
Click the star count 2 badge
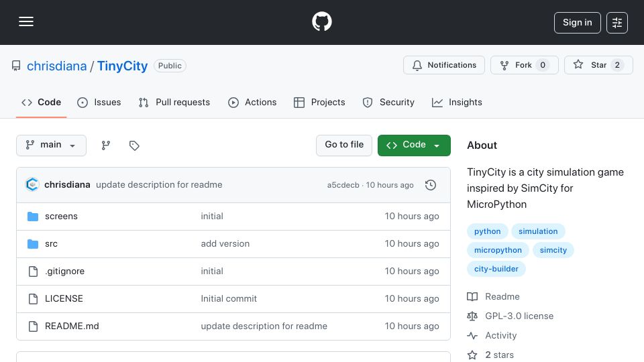click(x=617, y=65)
